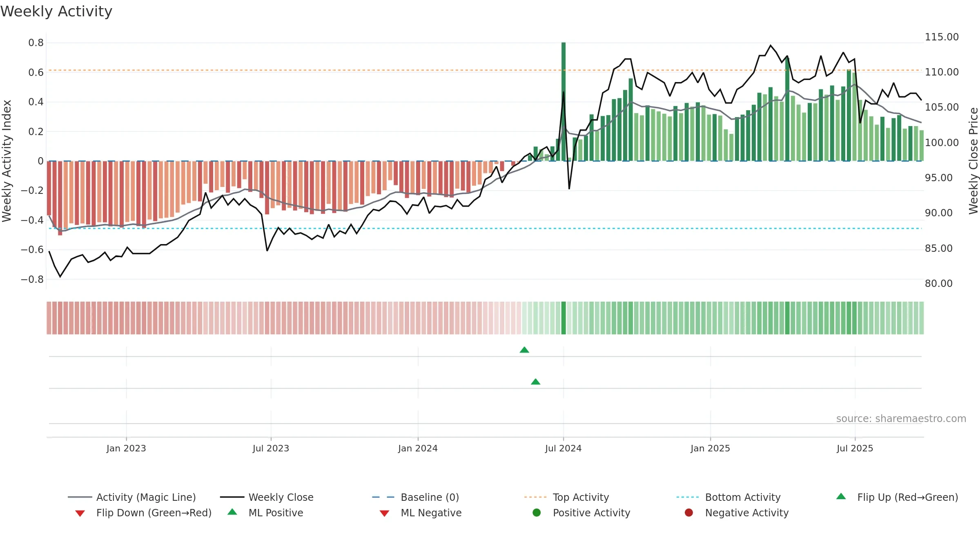Click the 100.00 price tick label

click(942, 143)
